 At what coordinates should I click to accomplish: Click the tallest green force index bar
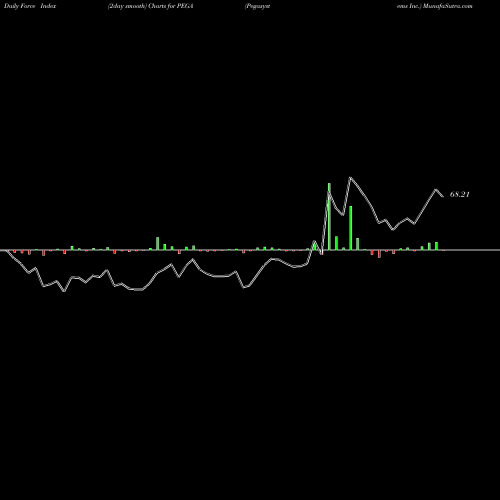(x=329, y=216)
